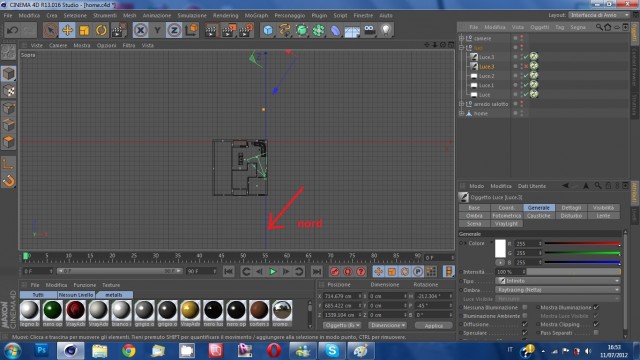
Task: Open the Rendering menu
Action: click(225, 16)
